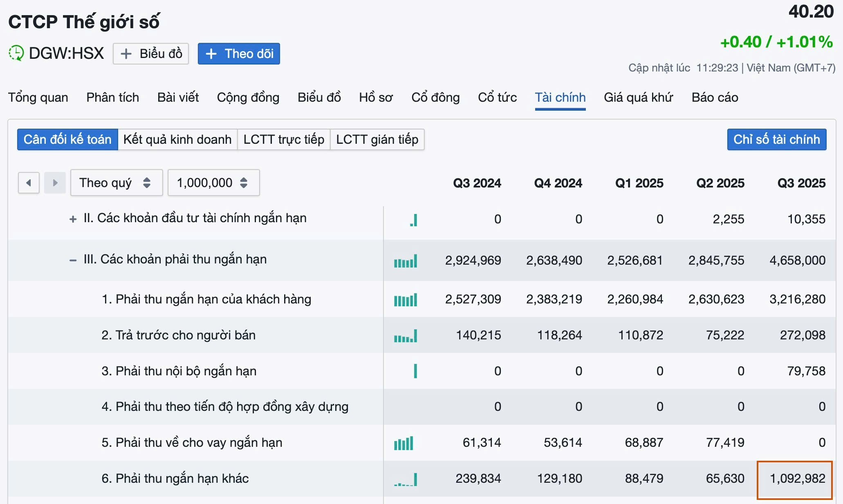Click the Chỉ số tài chính button
The width and height of the screenshot is (843, 504).
[x=776, y=140]
